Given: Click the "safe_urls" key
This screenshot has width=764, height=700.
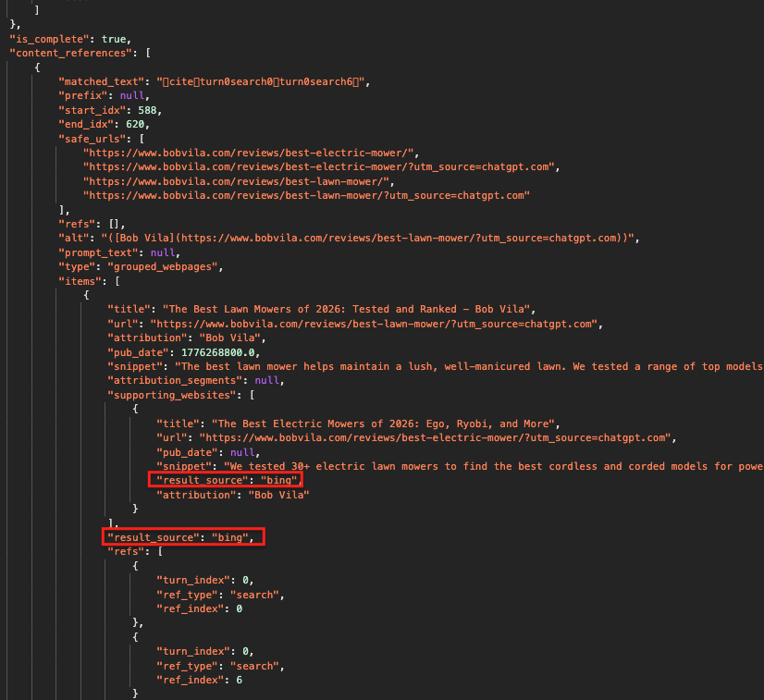Looking at the screenshot, I should coord(92,139).
